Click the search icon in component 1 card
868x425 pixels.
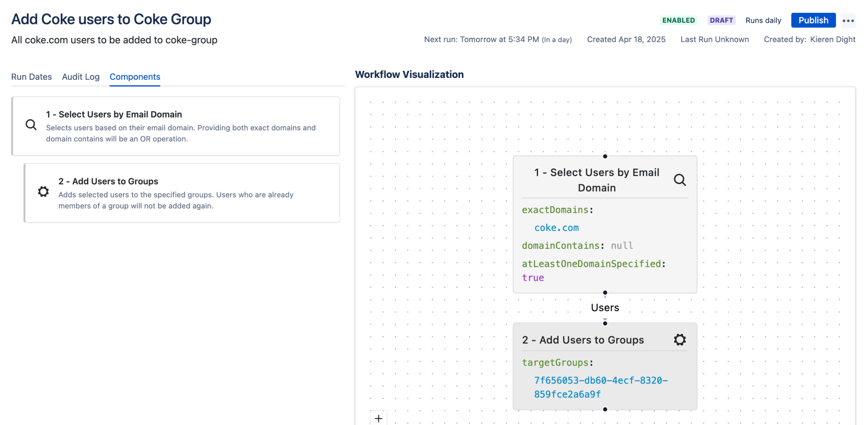(x=31, y=125)
